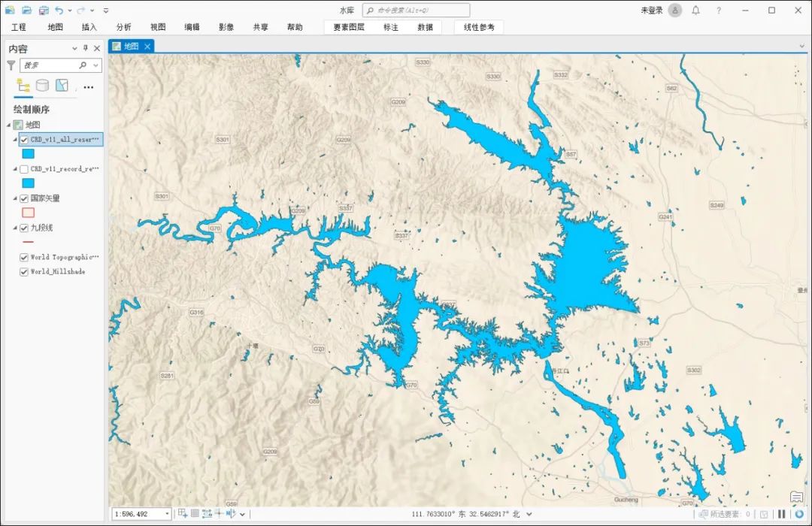Viewport: 812px width, 526px height.
Task: Uncheck 国家矢量 layer visibility
Action: 24,198
